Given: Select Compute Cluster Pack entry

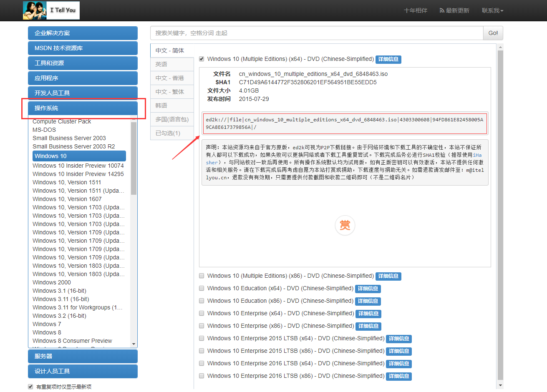Looking at the screenshot, I should click(x=62, y=121).
